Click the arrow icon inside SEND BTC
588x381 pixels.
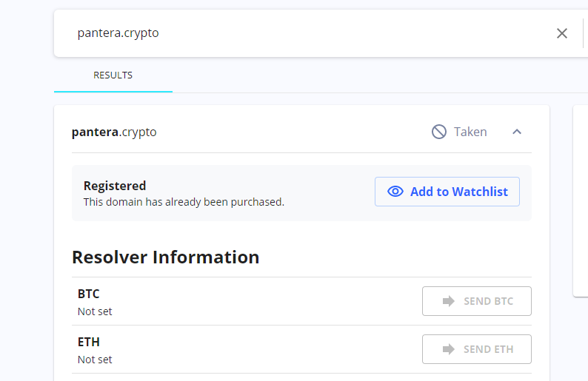[449, 301]
